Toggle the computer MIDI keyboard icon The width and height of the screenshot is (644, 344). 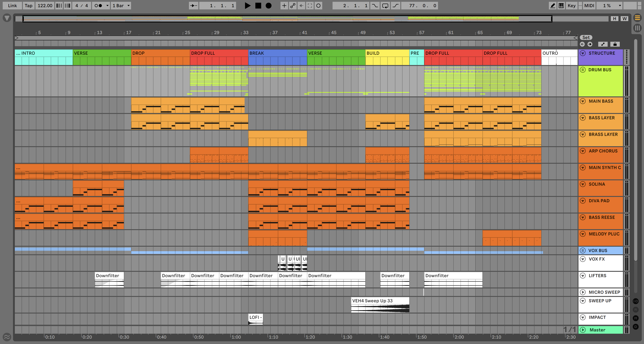[x=561, y=6]
